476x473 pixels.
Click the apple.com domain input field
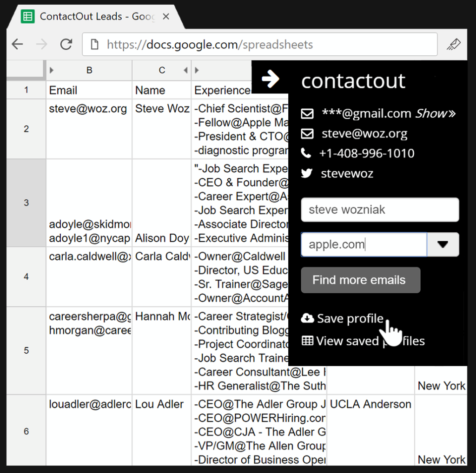coord(364,244)
